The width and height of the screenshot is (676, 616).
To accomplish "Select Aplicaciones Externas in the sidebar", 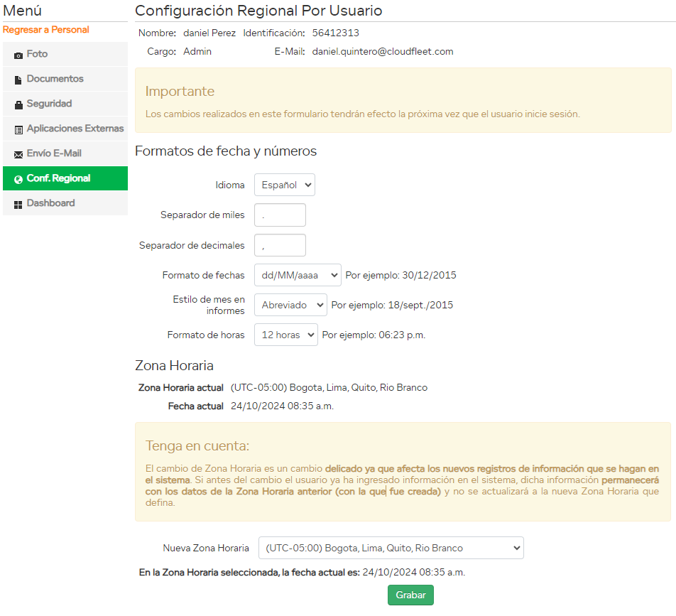I will [x=75, y=129].
